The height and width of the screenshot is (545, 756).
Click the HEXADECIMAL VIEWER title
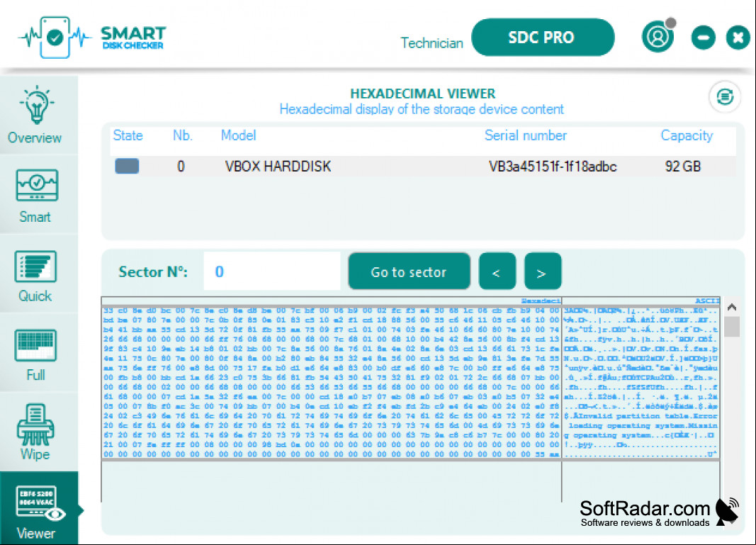pyautogui.click(x=423, y=94)
